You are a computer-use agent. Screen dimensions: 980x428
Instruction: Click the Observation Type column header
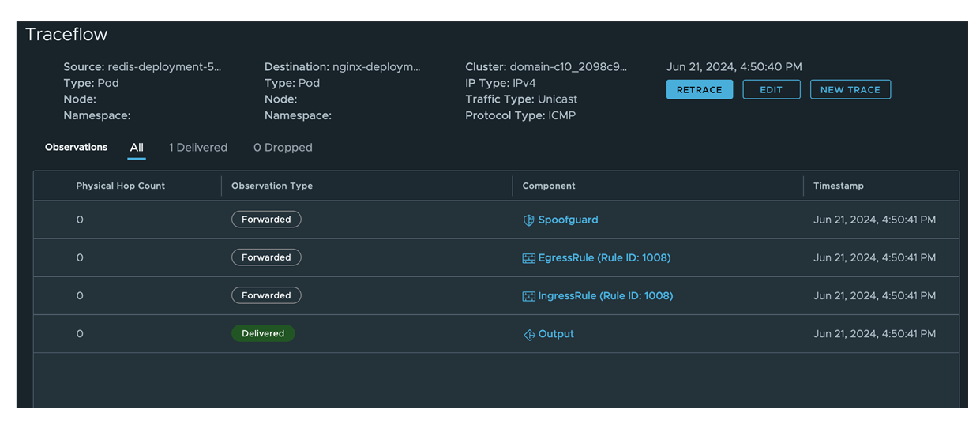[x=272, y=186]
